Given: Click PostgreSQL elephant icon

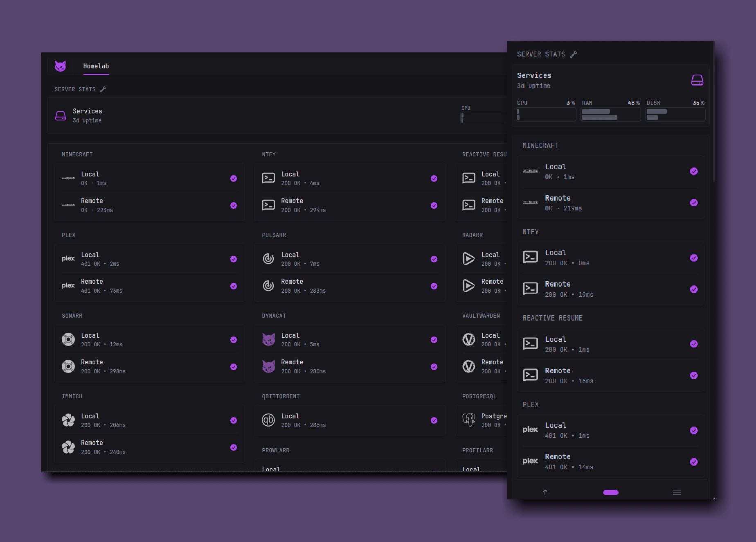Looking at the screenshot, I should tap(469, 420).
